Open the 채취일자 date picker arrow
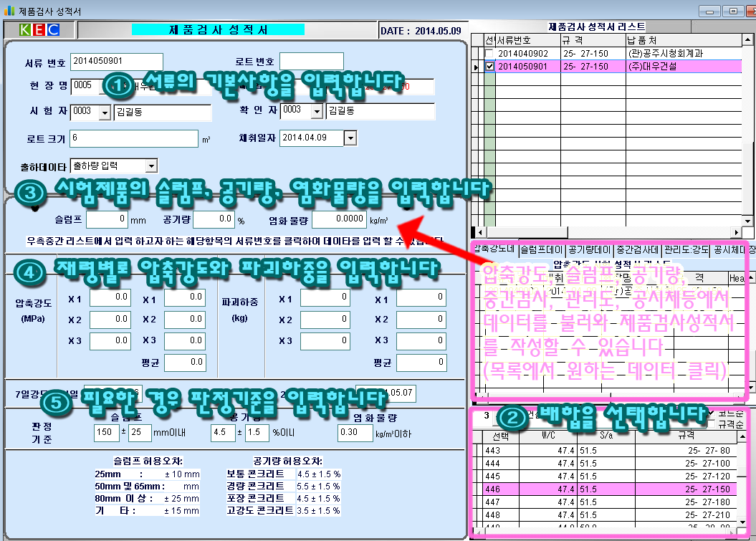This screenshot has height=541, width=756. click(350, 138)
